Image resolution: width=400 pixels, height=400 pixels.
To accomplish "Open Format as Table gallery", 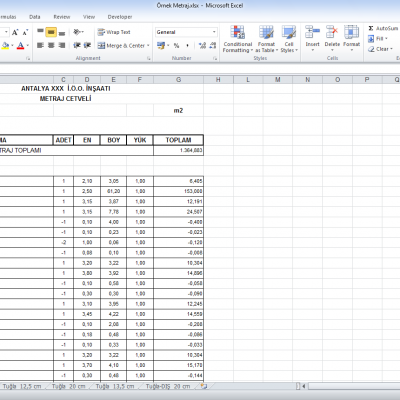I will (266, 39).
